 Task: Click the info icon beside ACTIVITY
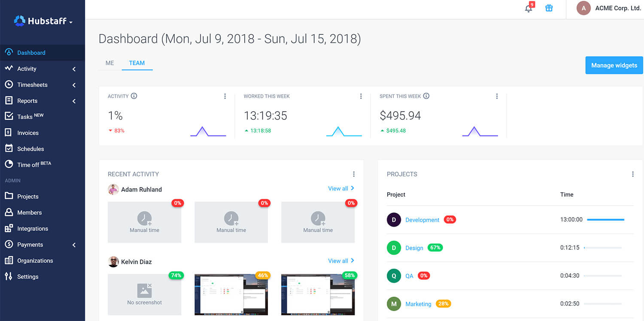[x=134, y=96]
